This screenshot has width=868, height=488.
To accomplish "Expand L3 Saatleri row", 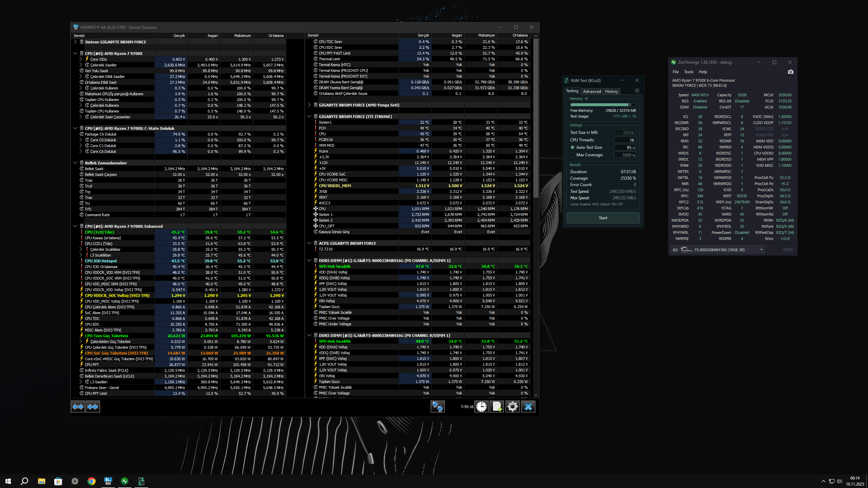I will point(81,382).
